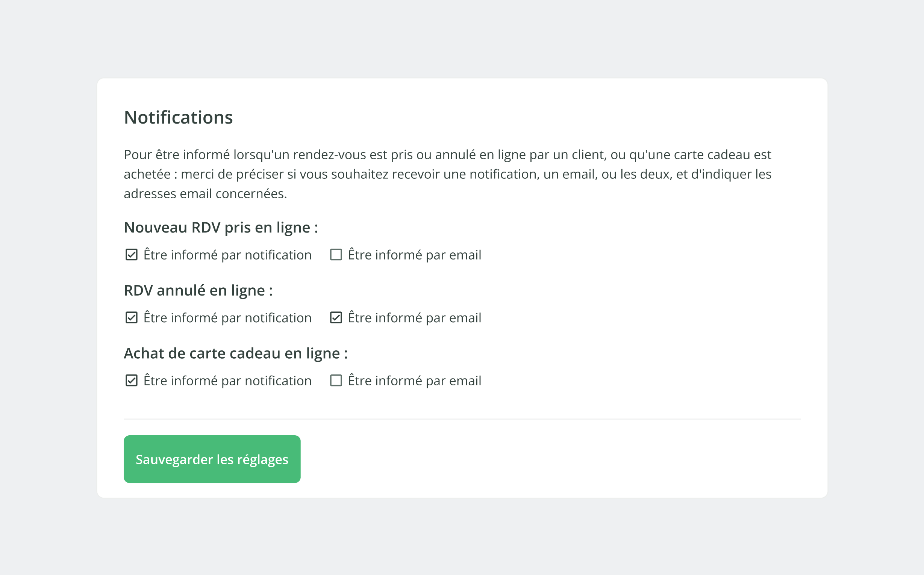The height and width of the screenshot is (575, 924).
Task: Select the 'Nouveau RDV pris en ligne' section heading
Action: (x=221, y=228)
